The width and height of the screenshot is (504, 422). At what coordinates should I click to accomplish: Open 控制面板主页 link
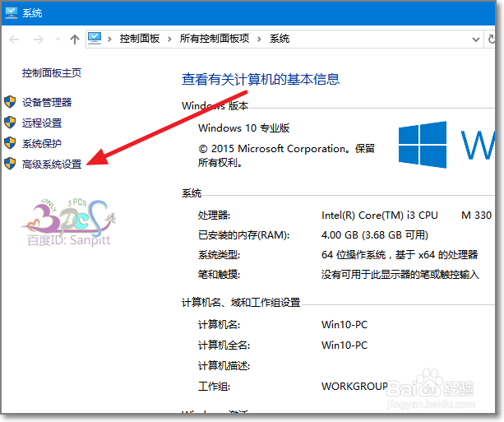coord(52,73)
